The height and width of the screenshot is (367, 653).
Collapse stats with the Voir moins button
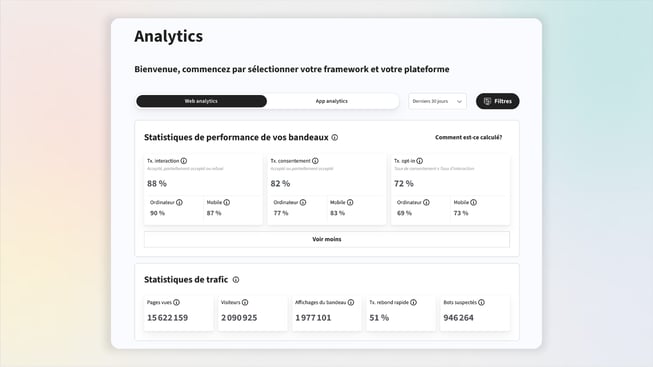tap(326, 240)
